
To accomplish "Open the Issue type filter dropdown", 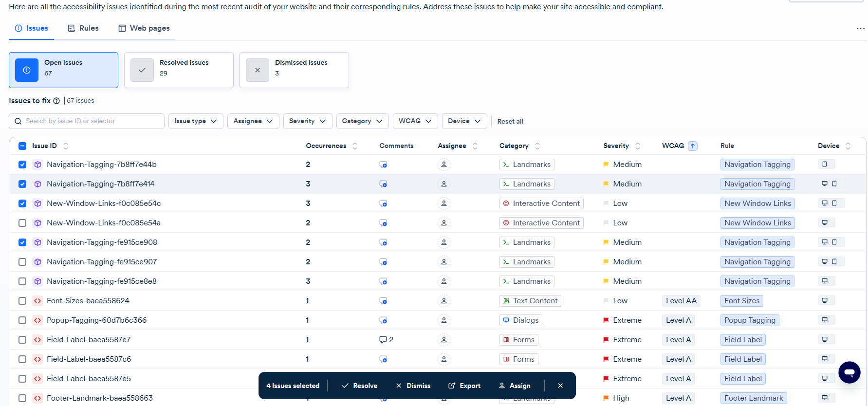I will click(196, 121).
